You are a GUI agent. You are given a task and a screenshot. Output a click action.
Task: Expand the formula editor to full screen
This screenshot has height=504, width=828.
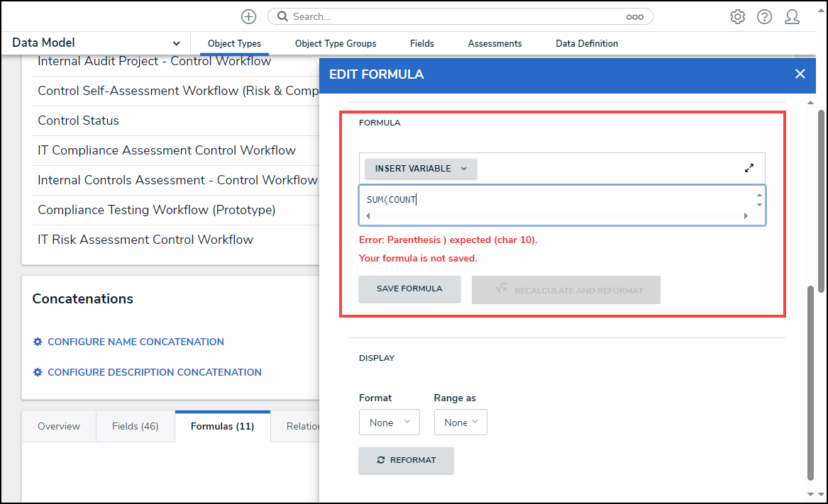pyautogui.click(x=749, y=169)
